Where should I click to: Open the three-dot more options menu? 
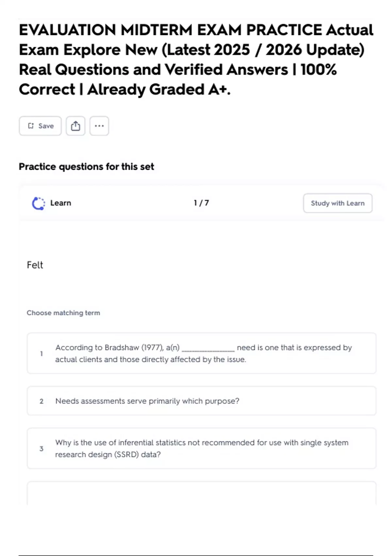(99, 126)
